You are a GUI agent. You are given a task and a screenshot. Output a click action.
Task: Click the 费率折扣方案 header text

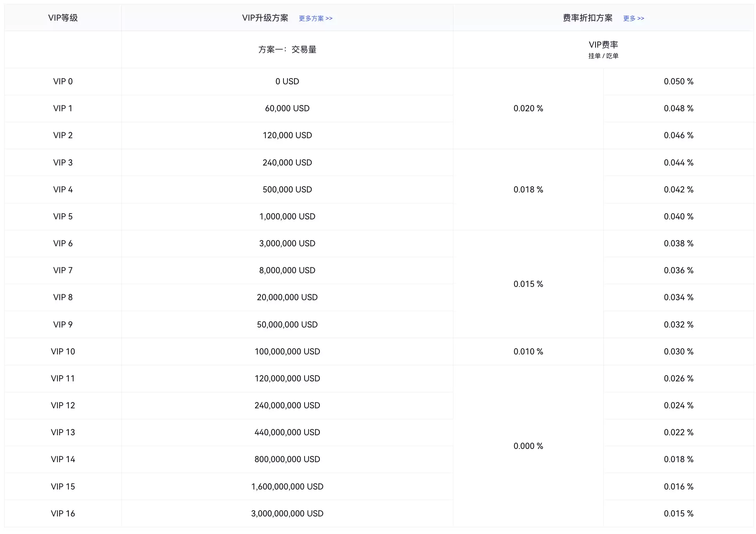point(587,18)
